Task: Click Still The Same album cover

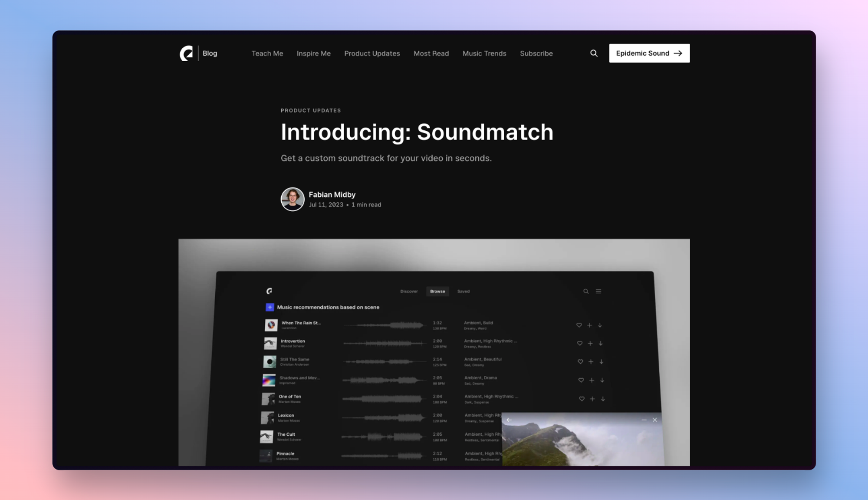Action: [270, 361]
